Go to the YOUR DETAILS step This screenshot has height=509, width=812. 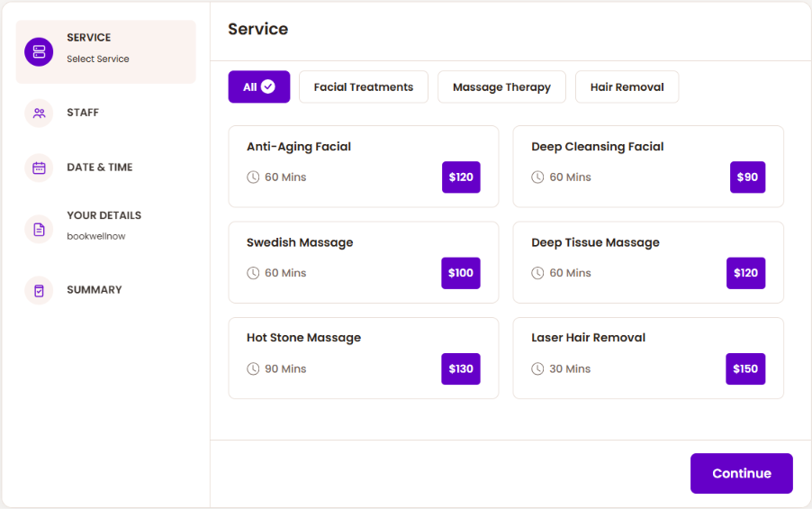104,215
